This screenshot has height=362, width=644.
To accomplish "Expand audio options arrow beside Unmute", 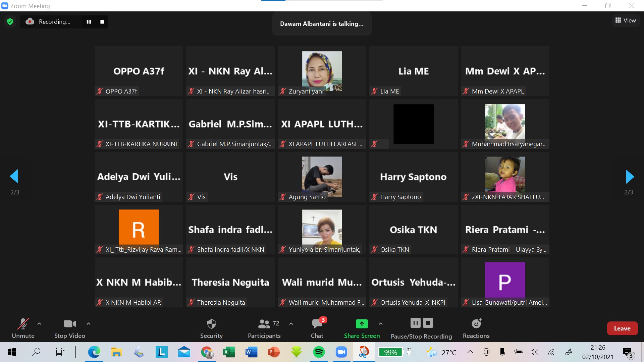I will (39, 324).
